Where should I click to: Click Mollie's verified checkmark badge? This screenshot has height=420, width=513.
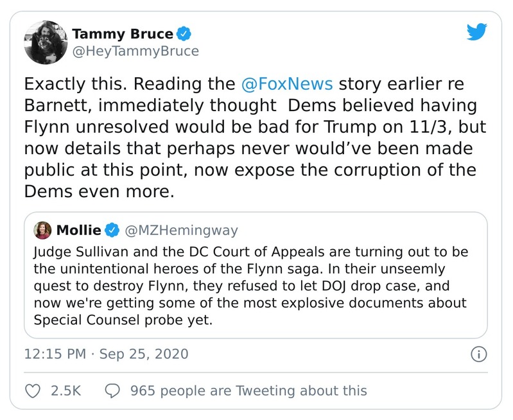point(113,229)
